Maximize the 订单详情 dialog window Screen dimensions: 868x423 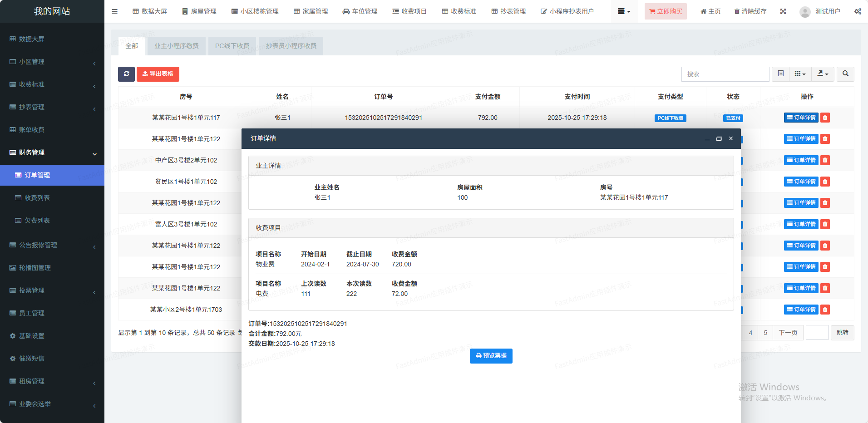719,139
